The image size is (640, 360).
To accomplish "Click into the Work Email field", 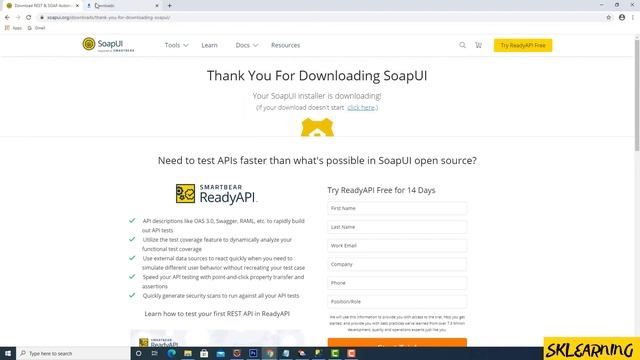I will click(397, 246).
